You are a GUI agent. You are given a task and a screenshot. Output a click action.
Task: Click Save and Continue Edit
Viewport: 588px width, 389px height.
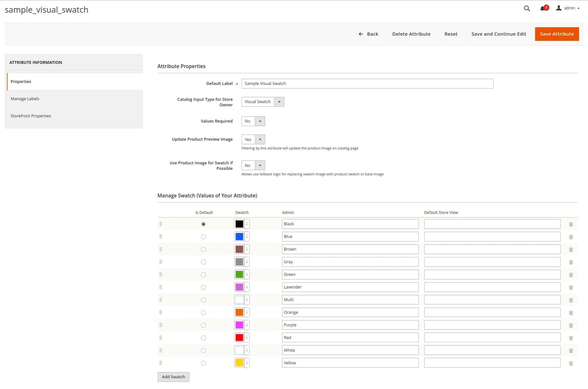point(499,34)
